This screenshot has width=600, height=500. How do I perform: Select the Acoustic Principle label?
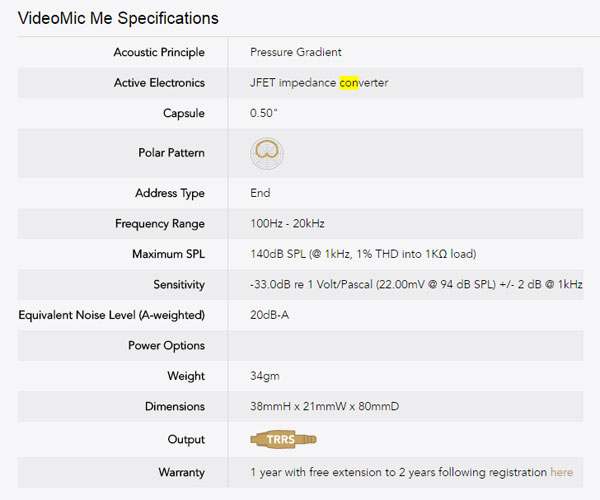coord(159,52)
